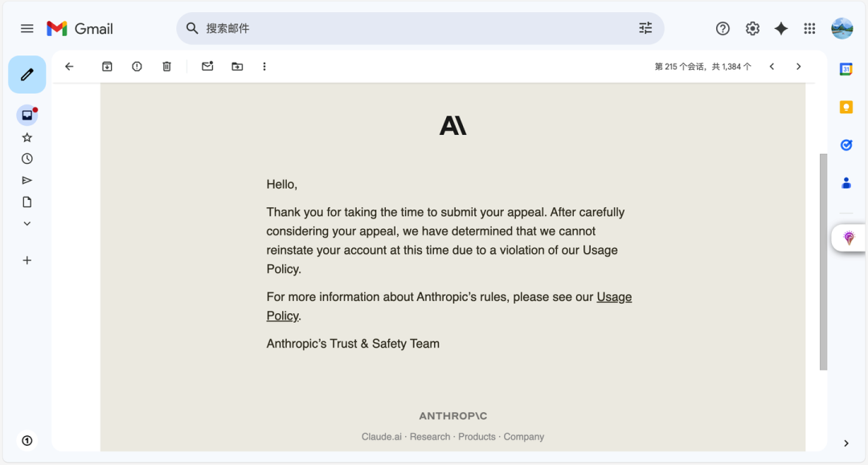868x465 pixels.
Task: Go to Inbox in the sidebar
Action: (x=27, y=115)
